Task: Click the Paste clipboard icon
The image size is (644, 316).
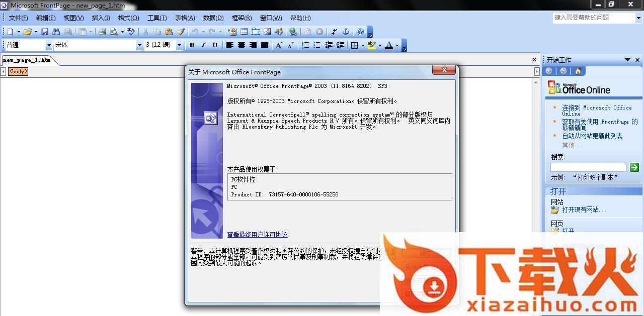Action: tap(169, 32)
